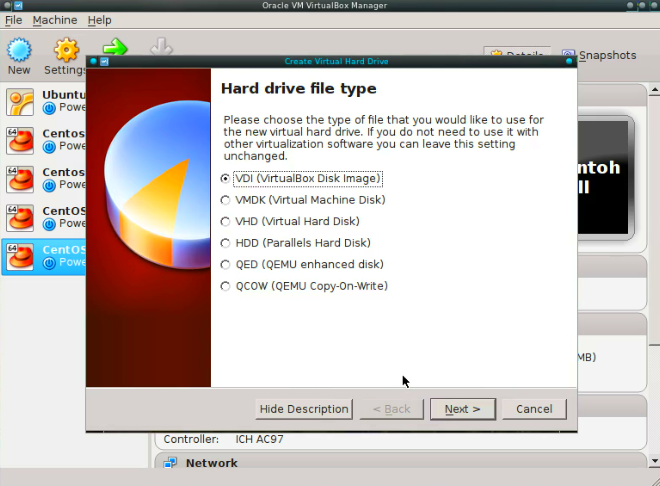660x486 pixels.
Task: Click the disabled < Back button
Action: tap(391, 409)
